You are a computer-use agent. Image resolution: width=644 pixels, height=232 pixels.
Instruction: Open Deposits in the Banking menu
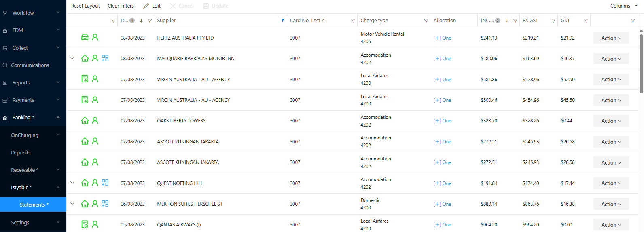[x=21, y=152]
